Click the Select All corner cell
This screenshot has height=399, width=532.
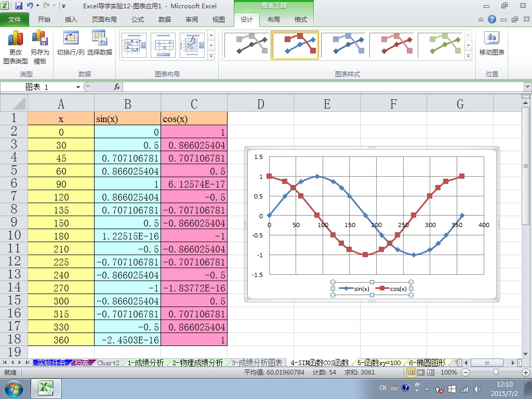coord(14,103)
